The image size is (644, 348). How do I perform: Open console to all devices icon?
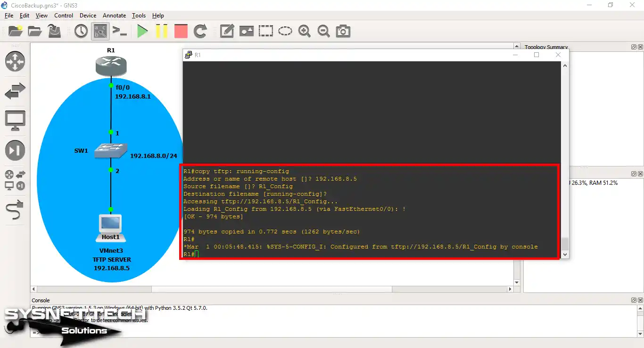(119, 31)
